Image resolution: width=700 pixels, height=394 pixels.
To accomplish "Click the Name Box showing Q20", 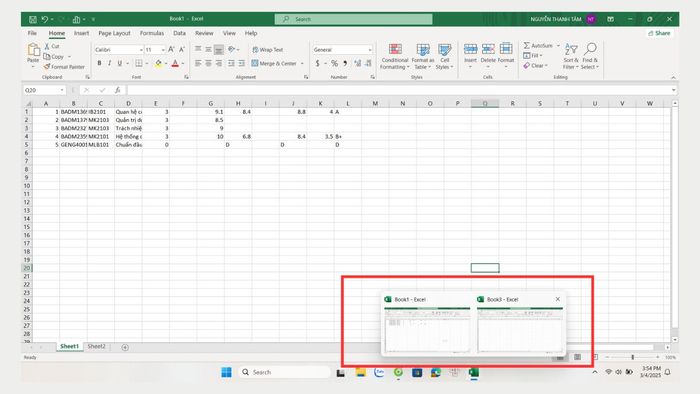I will 41,90.
